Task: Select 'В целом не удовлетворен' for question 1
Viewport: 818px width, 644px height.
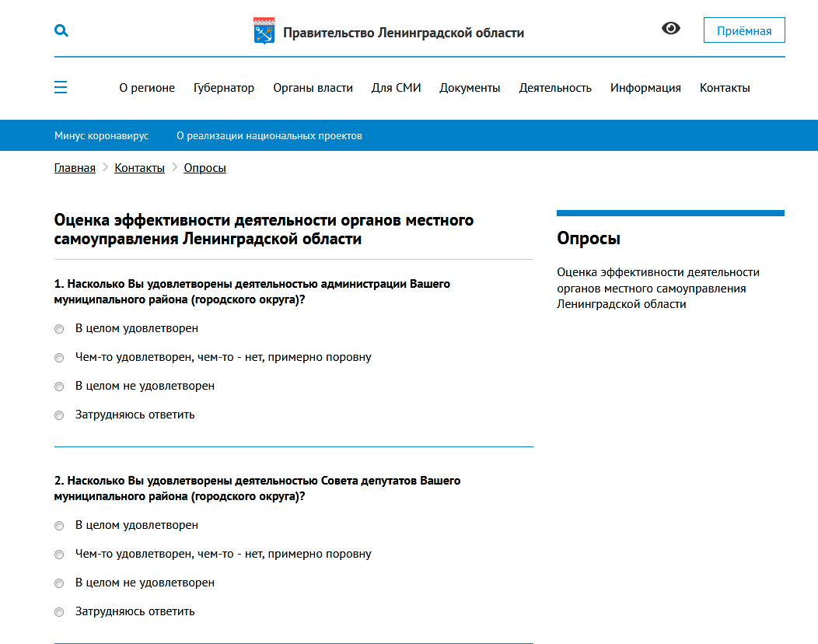Action: pos(59,387)
